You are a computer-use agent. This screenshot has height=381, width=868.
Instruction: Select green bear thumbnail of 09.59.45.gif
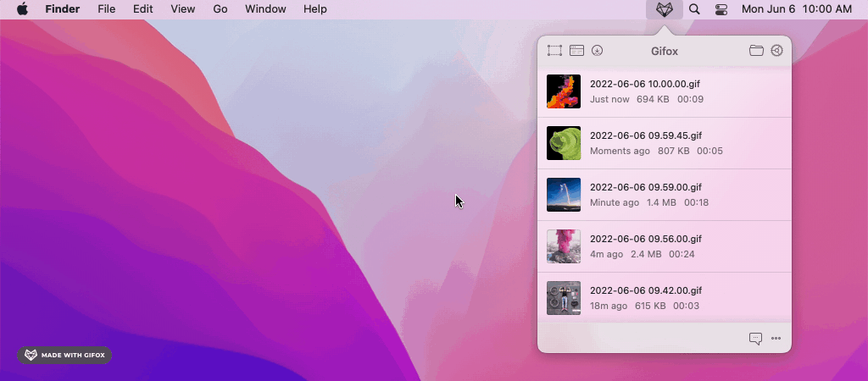[564, 143]
